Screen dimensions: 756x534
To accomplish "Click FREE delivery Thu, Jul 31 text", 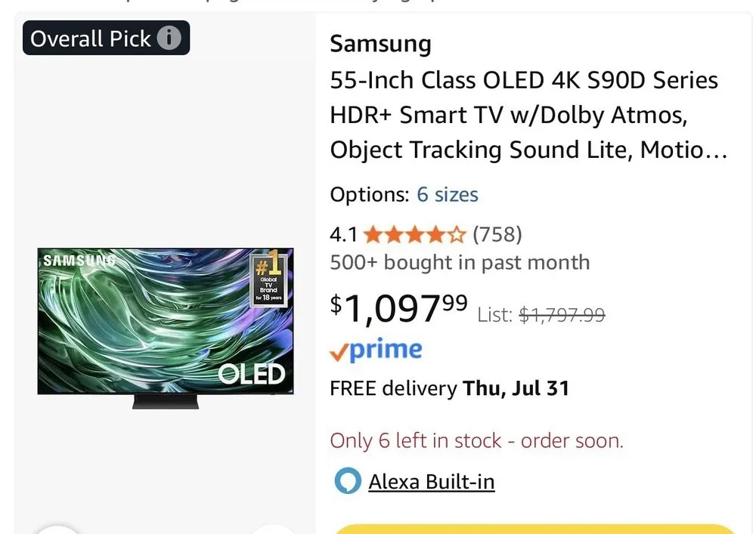I will pos(449,388).
